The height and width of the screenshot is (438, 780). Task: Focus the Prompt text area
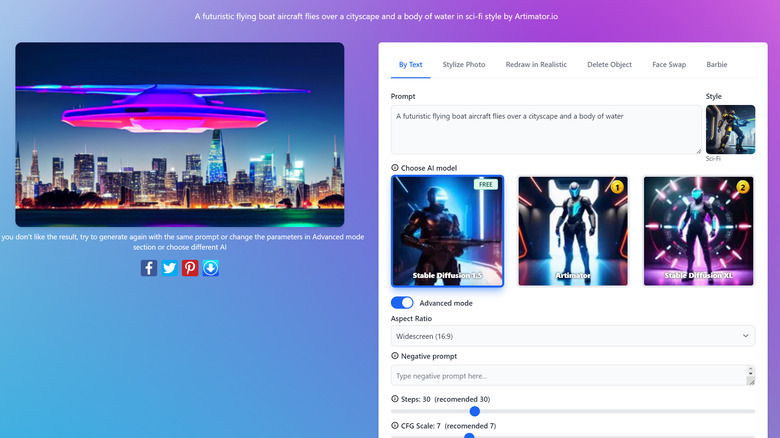(546, 129)
